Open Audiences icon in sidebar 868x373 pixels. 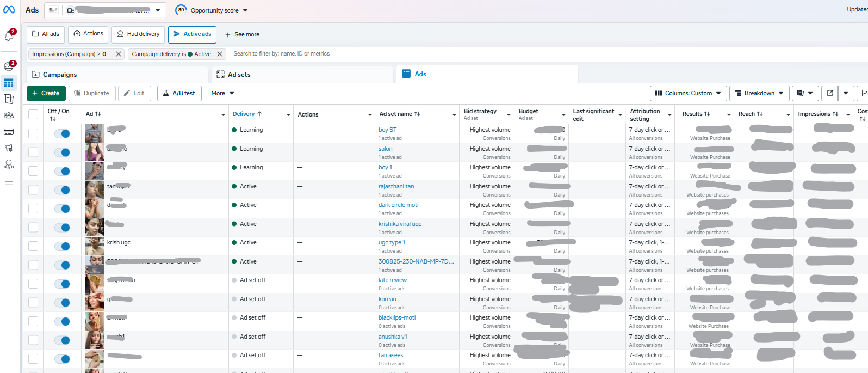[9, 115]
